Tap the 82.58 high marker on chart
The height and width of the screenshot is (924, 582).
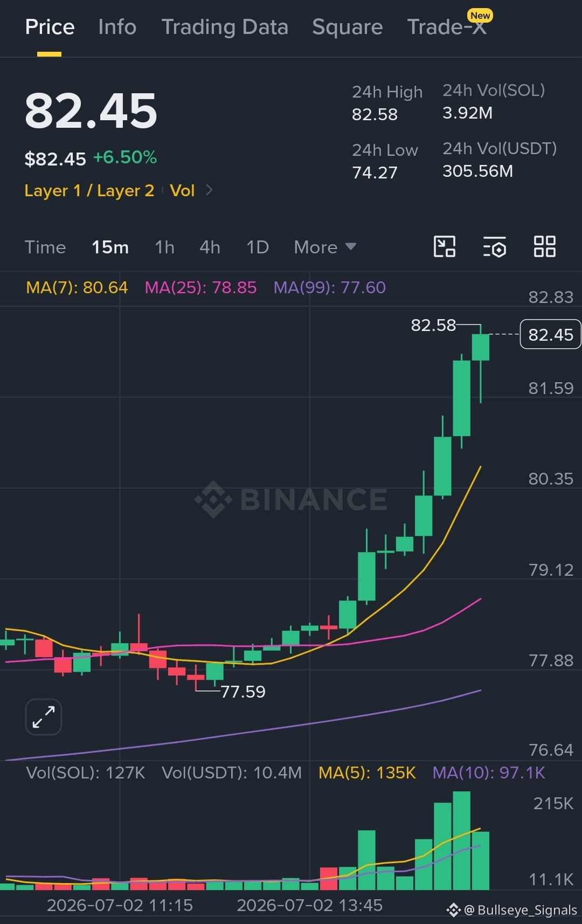tap(433, 325)
